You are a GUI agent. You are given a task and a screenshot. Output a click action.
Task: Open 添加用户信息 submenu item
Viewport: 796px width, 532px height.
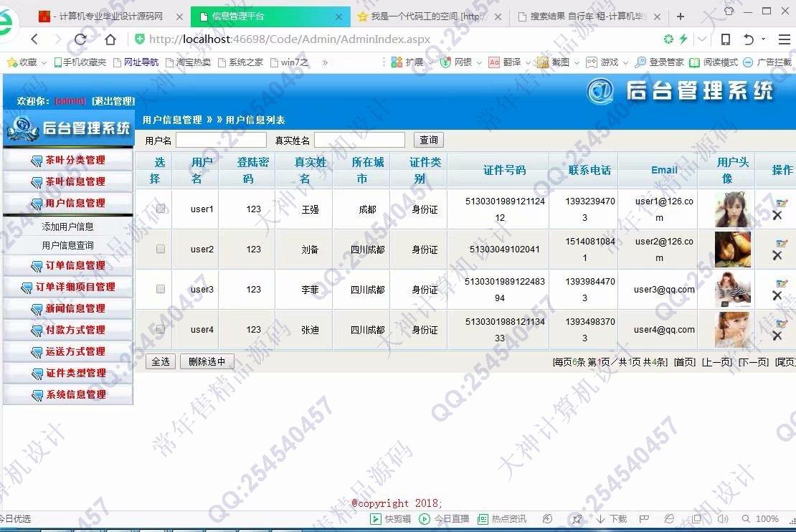67,227
